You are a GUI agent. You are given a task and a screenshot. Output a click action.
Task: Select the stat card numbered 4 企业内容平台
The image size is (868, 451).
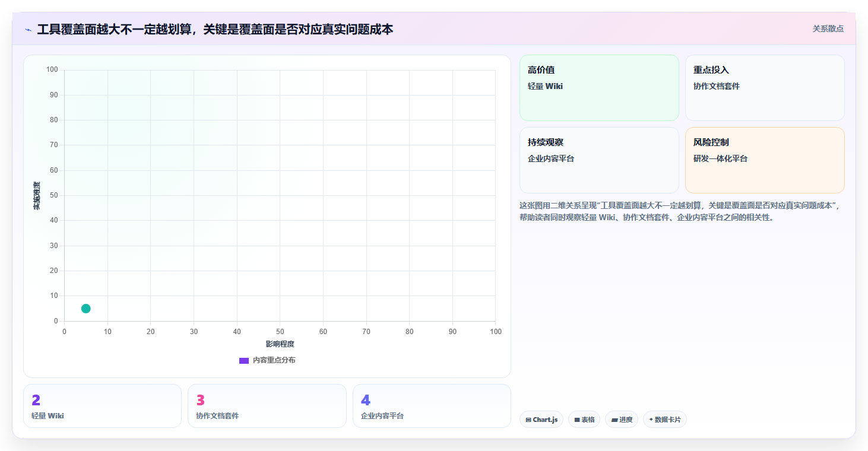tap(432, 406)
